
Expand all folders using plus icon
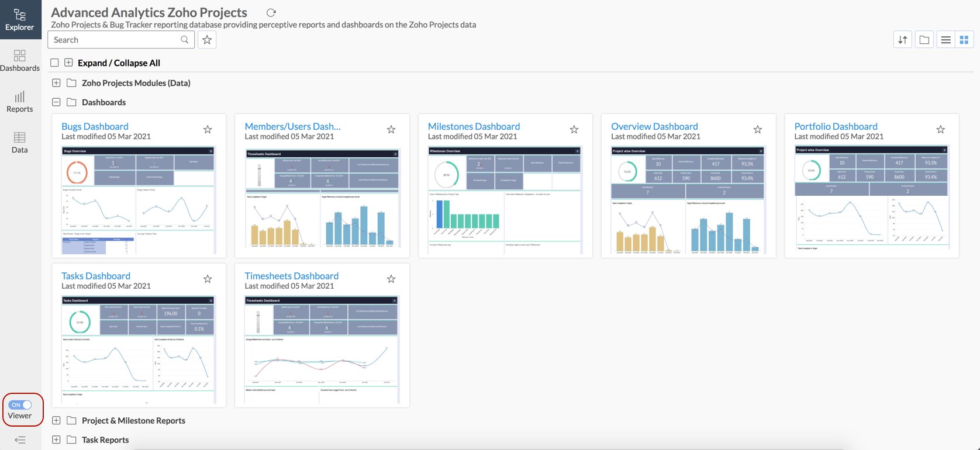(68, 63)
